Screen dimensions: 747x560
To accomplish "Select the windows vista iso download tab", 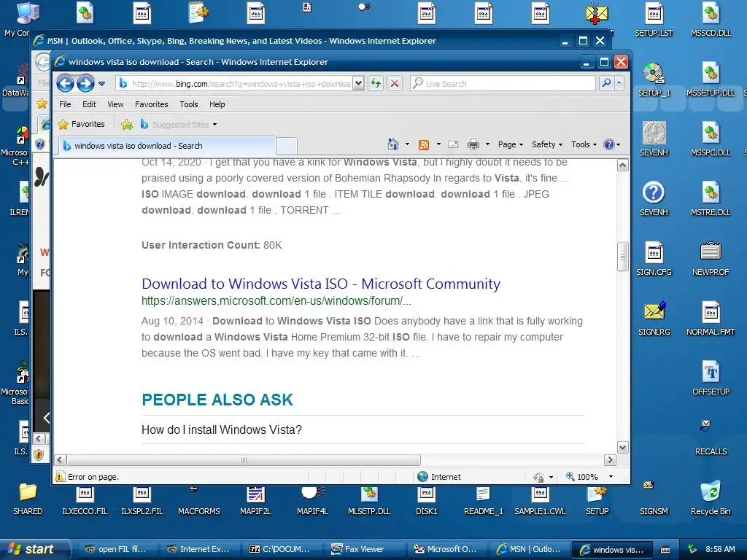I will (167, 146).
